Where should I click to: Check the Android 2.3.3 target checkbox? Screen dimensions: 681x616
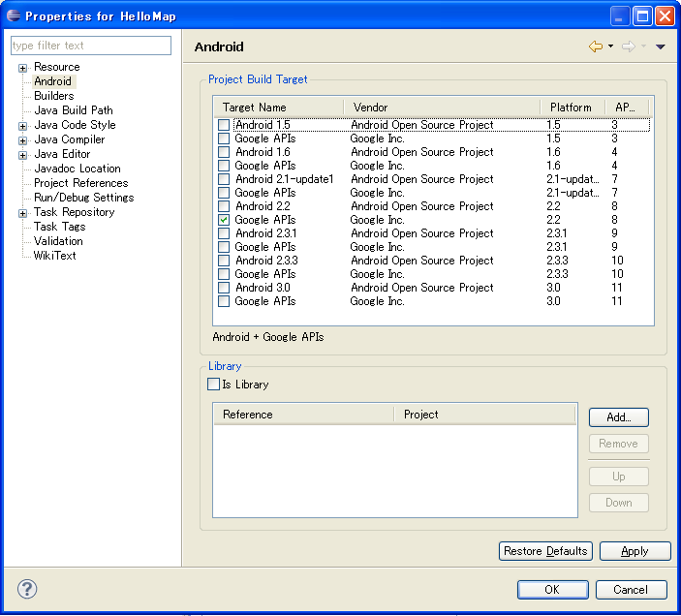pyautogui.click(x=224, y=261)
